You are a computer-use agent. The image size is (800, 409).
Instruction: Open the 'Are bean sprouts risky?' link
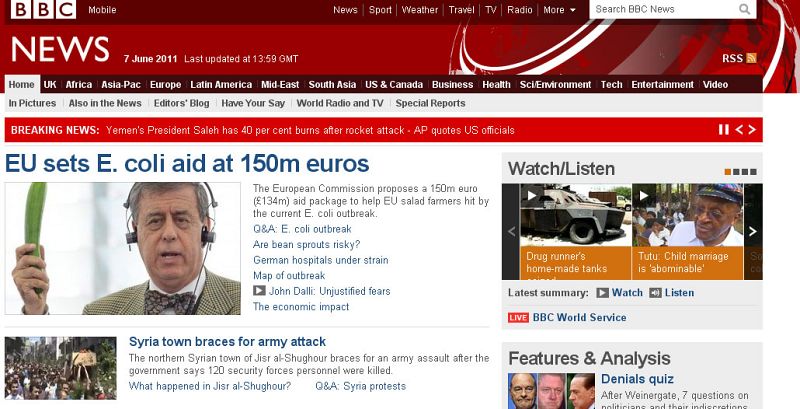click(306, 244)
